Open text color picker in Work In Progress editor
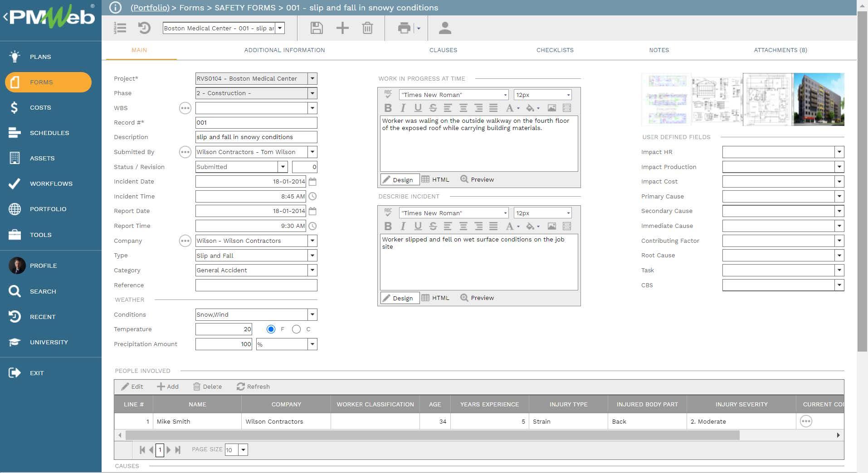The height and width of the screenshot is (473, 868). click(x=512, y=108)
